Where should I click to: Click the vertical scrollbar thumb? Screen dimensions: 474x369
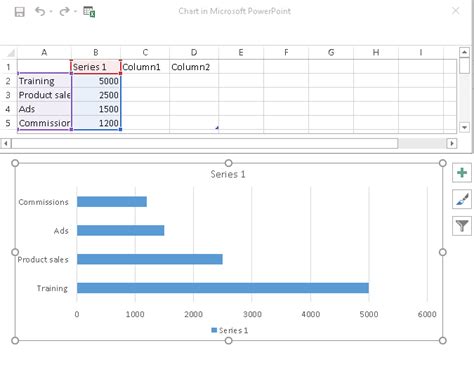pyautogui.click(x=464, y=66)
